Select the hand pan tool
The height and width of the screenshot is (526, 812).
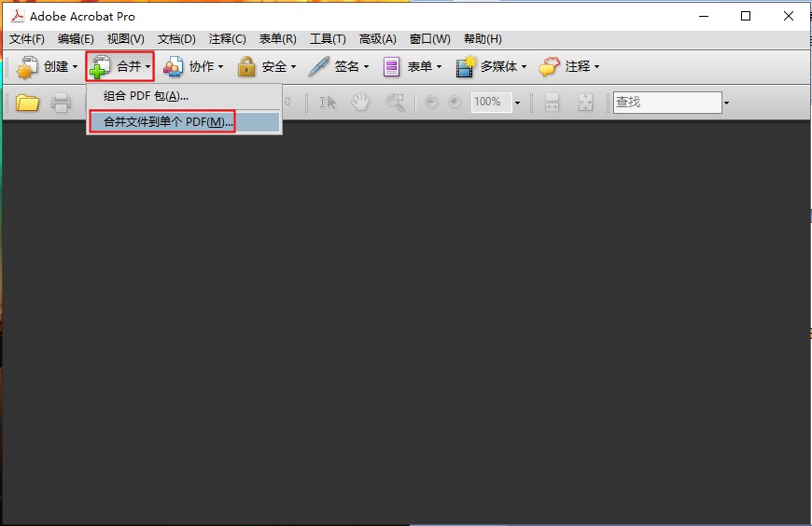(361, 103)
